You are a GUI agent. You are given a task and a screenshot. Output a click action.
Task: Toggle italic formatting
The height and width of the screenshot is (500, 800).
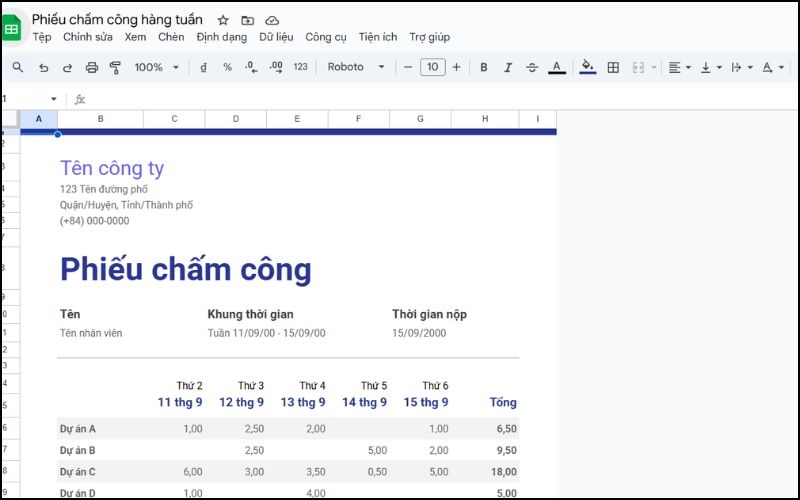[508, 67]
